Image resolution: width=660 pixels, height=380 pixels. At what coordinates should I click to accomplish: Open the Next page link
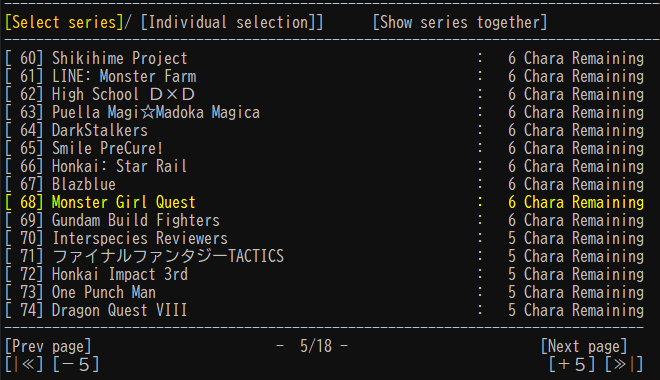click(x=584, y=346)
